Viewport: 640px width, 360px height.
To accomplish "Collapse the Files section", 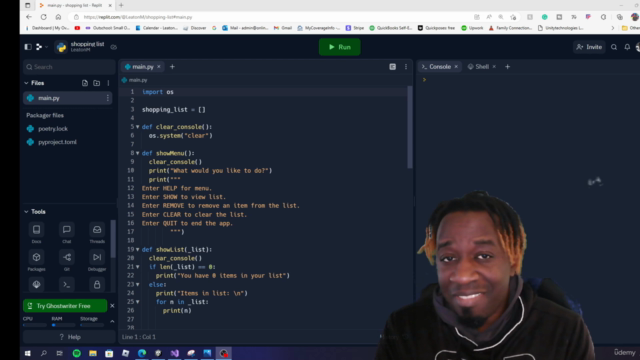I will pyautogui.click(x=27, y=83).
